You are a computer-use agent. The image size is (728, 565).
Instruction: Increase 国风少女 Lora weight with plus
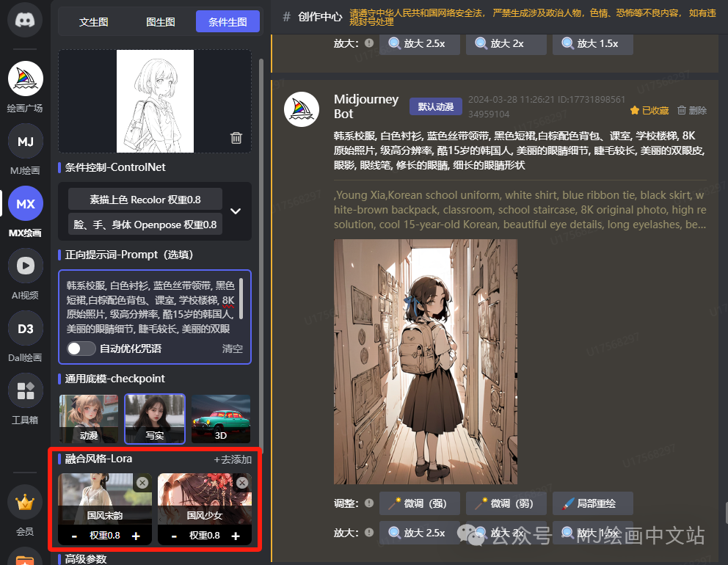(235, 536)
